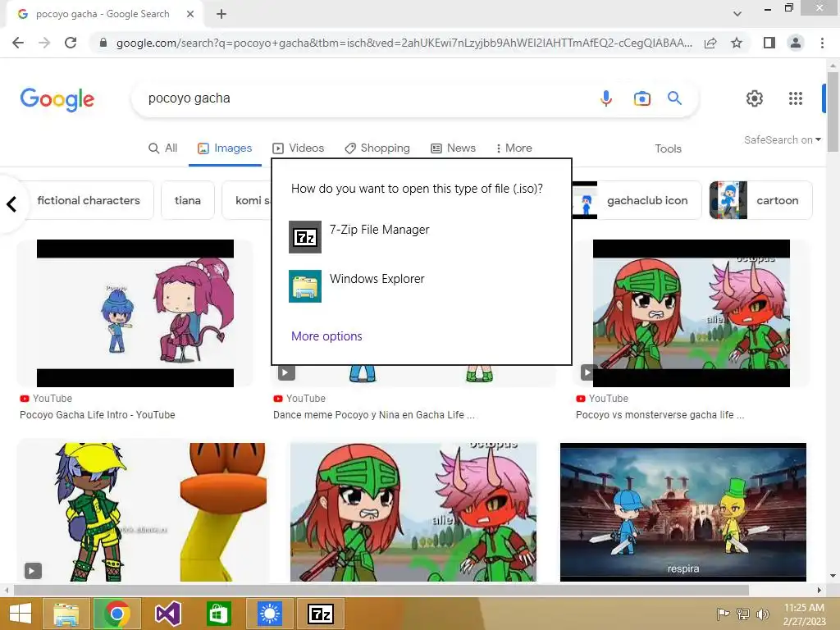Screen dimensions: 840x630
Task: Open the Shopping tab
Action: point(377,148)
